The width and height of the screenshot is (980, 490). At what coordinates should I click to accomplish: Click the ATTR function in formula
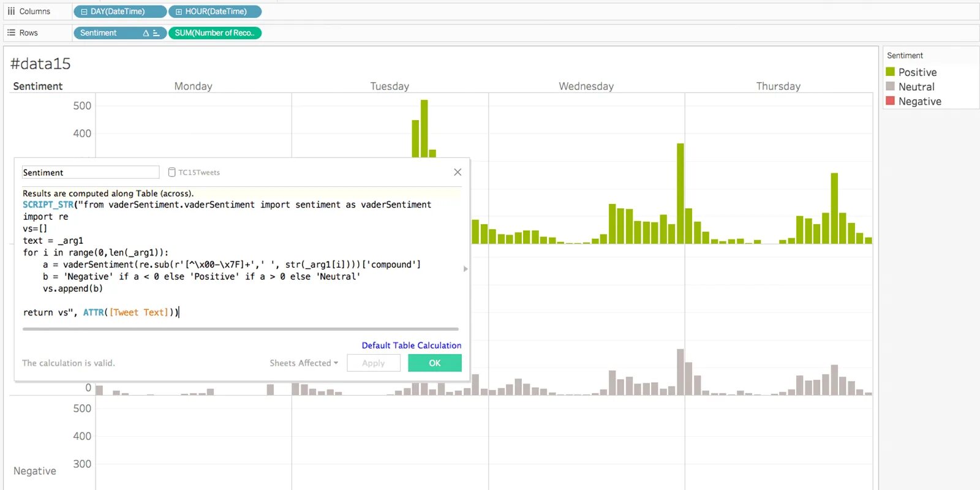point(94,312)
